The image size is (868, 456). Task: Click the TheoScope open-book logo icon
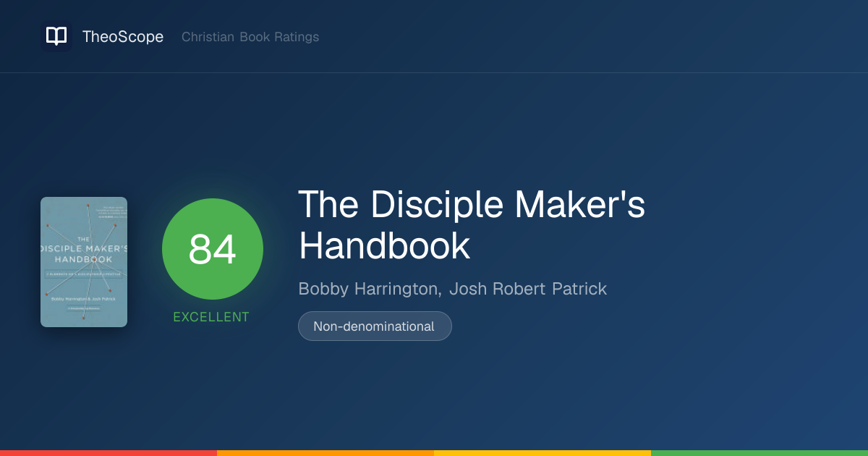pos(56,36)
